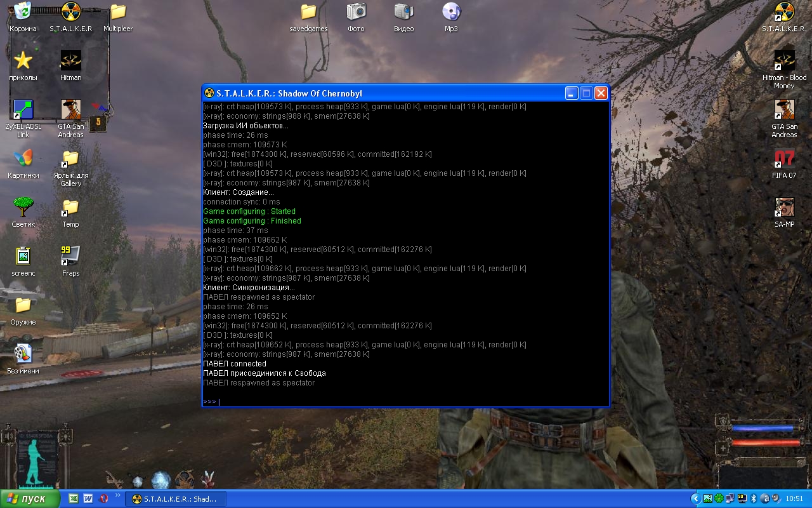Click the 'phase time: 37 ms' line
Viewport: 812px width, 508px height.
pos(235,231)
